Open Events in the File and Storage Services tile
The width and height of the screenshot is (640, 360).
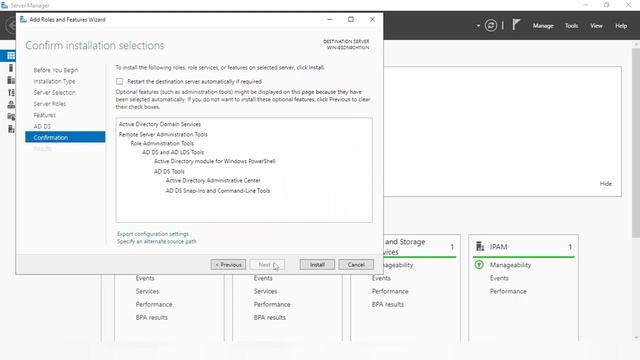[x=381, y=278]
